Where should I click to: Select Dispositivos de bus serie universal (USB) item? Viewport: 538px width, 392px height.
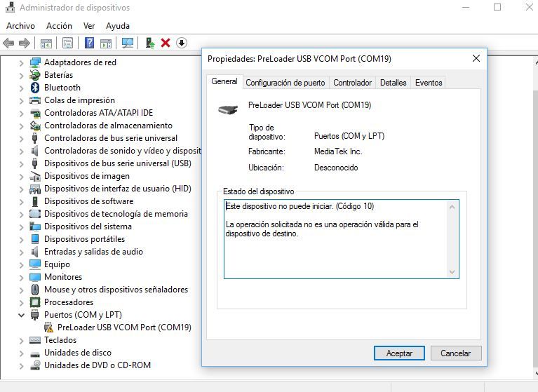pyautogui.click(x=118, y=163)
